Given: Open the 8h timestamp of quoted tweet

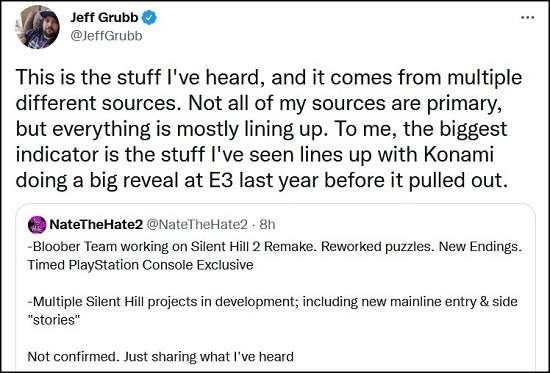Looking at the screenshot, I should (267, 225).
